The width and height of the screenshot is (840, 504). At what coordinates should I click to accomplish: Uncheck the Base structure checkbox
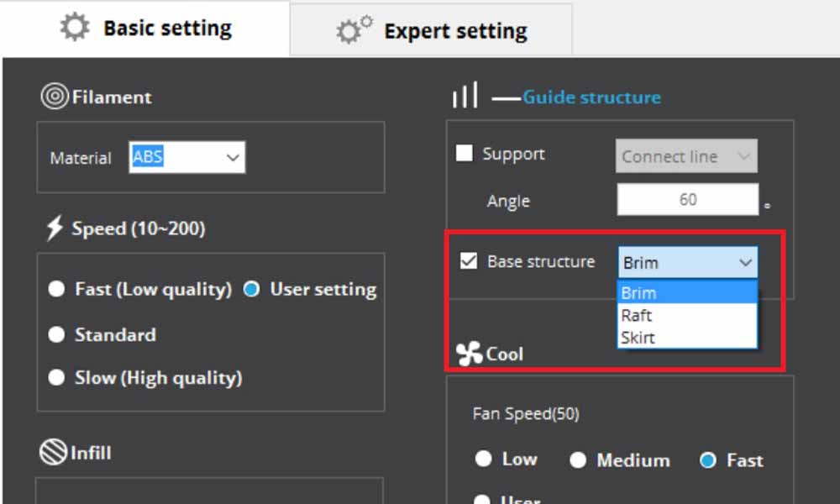[x=468, y=261]
